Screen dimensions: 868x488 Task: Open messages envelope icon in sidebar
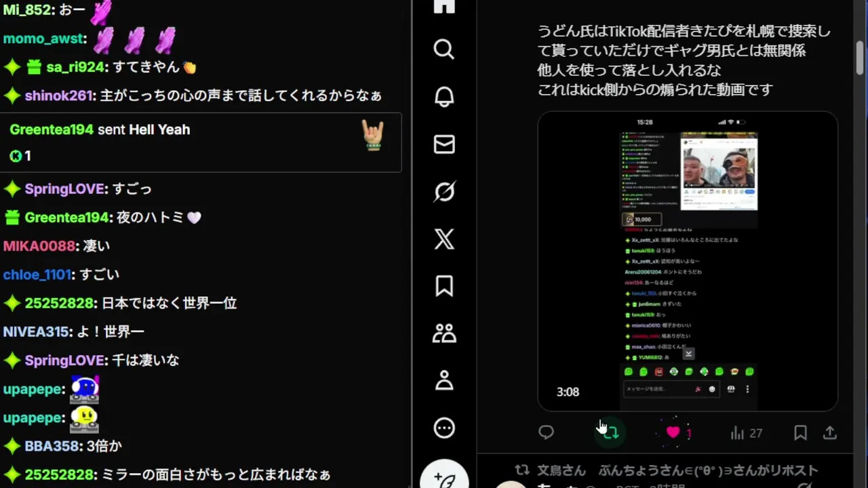(x=444, y=144)
